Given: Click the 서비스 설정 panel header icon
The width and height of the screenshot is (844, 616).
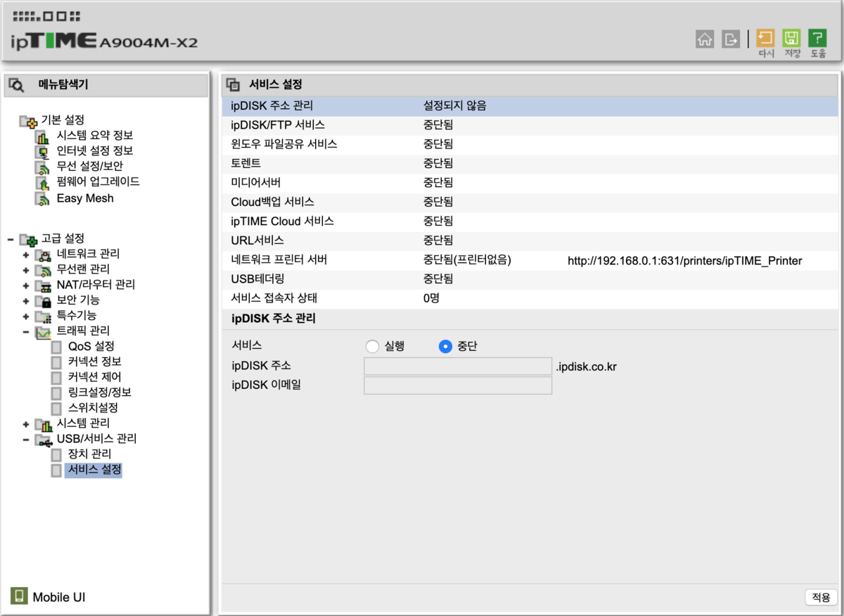Looking at the screenshot, I should coord(232,85).
